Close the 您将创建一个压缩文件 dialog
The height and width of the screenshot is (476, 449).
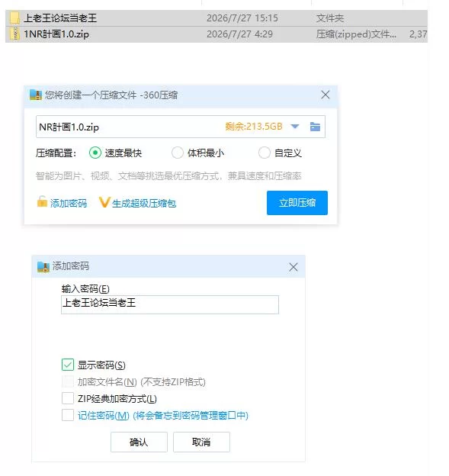click(326, 95)
